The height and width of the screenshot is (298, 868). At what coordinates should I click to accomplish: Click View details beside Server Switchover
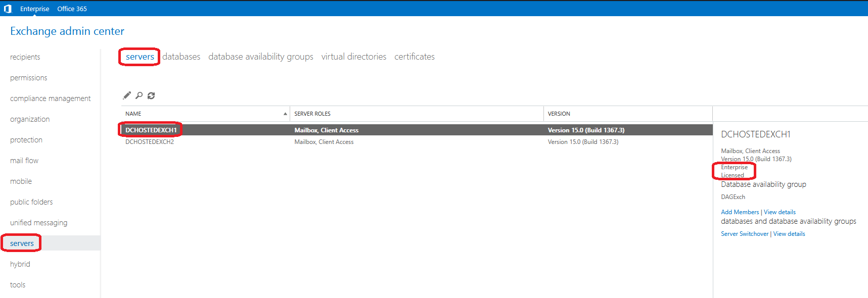789,234
